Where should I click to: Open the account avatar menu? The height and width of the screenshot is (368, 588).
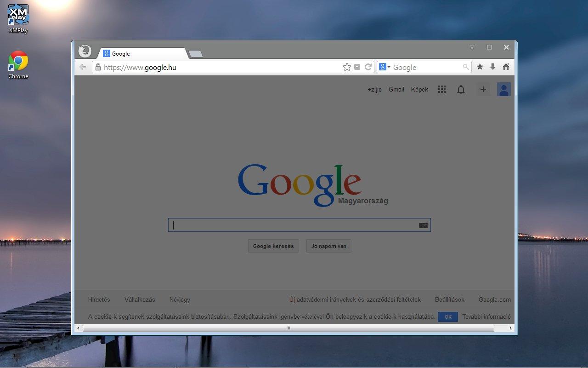[504, 90]
